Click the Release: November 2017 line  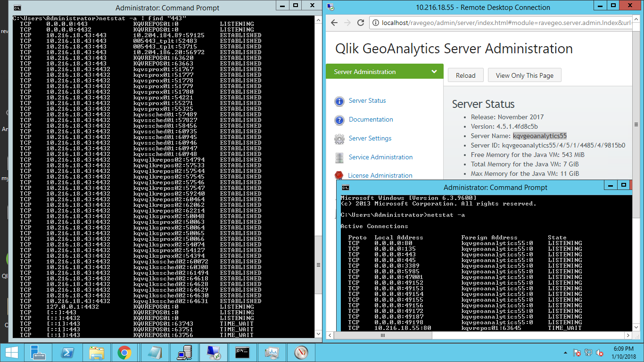click(507, 117)
